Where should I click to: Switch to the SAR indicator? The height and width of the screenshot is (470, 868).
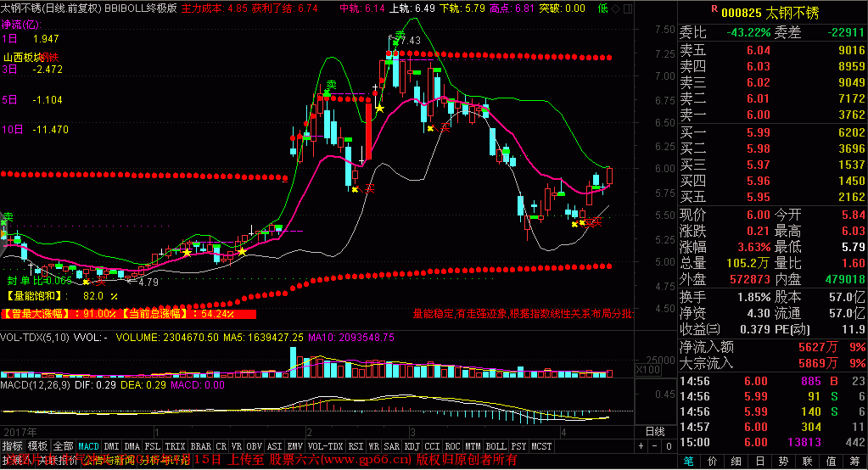[x=392, y=446]
